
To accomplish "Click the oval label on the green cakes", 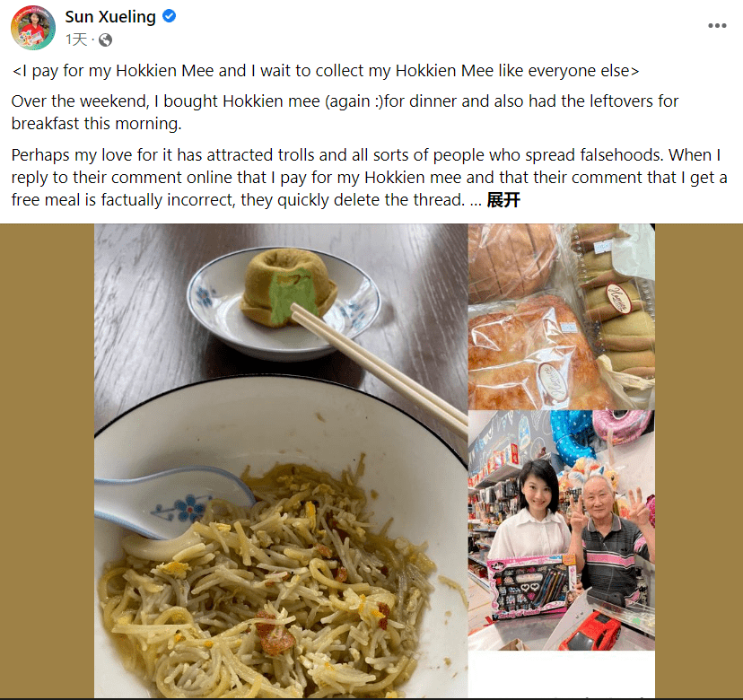I will point(619,298).
